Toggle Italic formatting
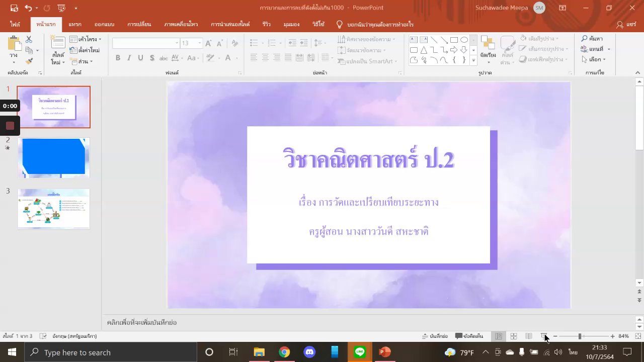 (x=129, y=58)
